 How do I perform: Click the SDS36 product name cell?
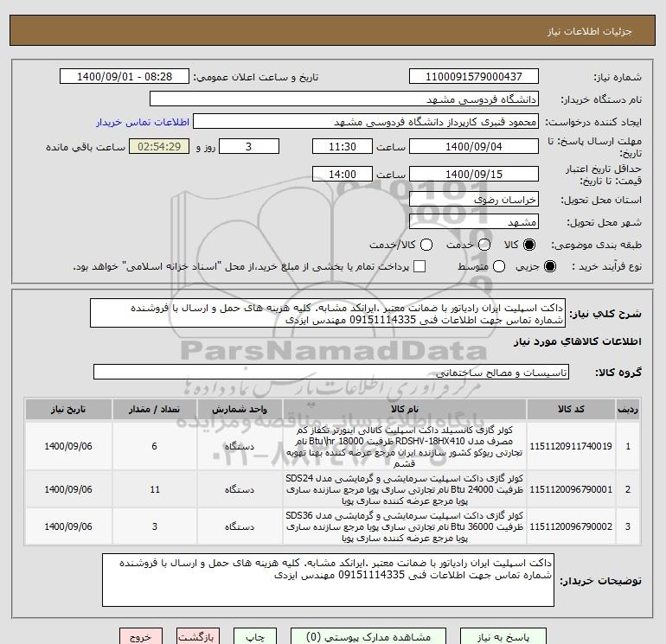tap(405, 526)
